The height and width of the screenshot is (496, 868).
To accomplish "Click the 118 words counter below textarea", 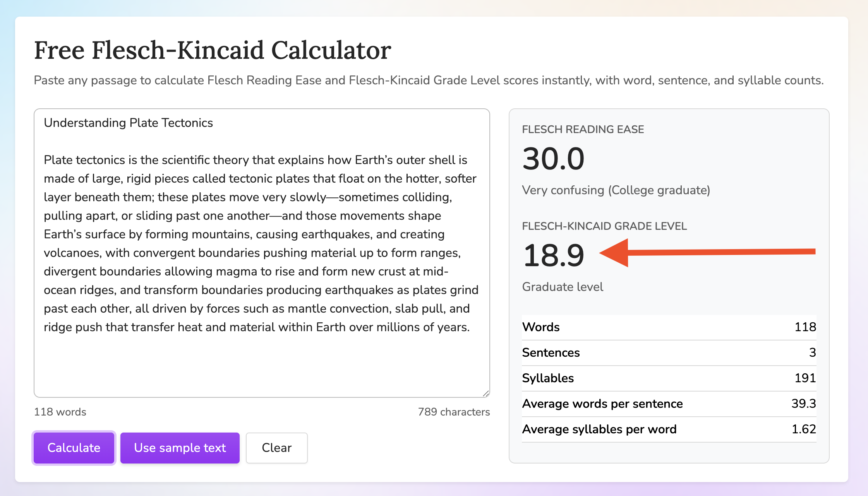I will 60,412.
